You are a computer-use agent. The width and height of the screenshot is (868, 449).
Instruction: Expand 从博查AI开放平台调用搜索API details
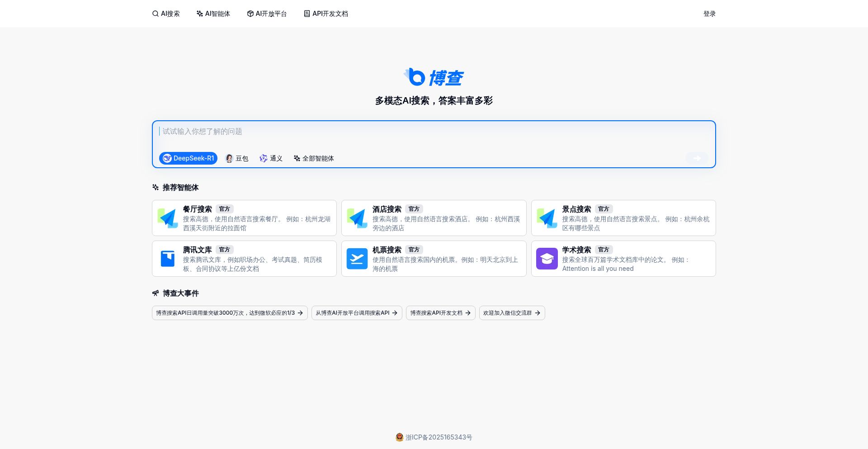(x=356, y=312)
